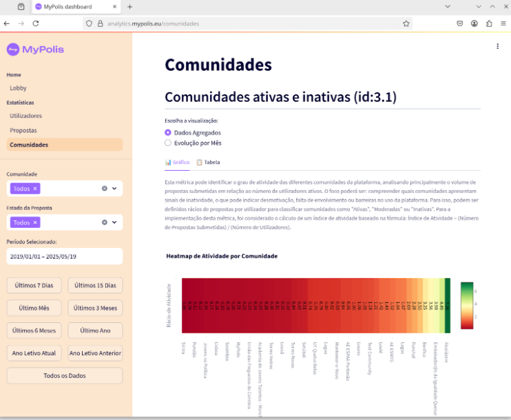
Task: Click the Últimos 7 Dias button
Action: [34, 285]
